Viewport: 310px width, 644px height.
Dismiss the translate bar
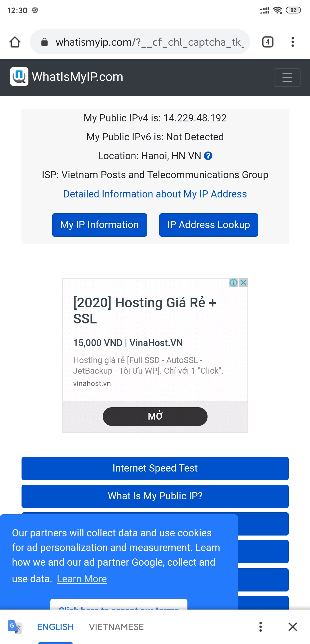(x=292, y=627)
